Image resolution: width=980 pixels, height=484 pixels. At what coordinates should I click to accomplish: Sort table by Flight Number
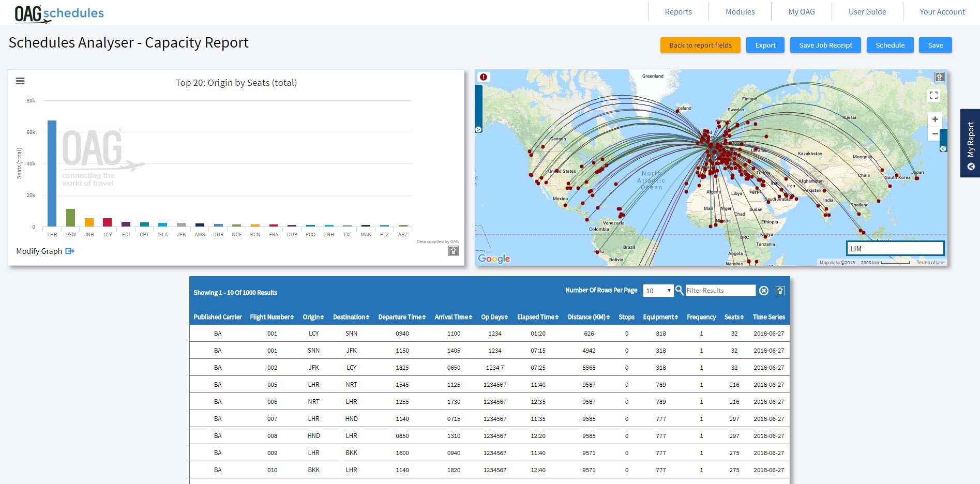coord(272,317)
